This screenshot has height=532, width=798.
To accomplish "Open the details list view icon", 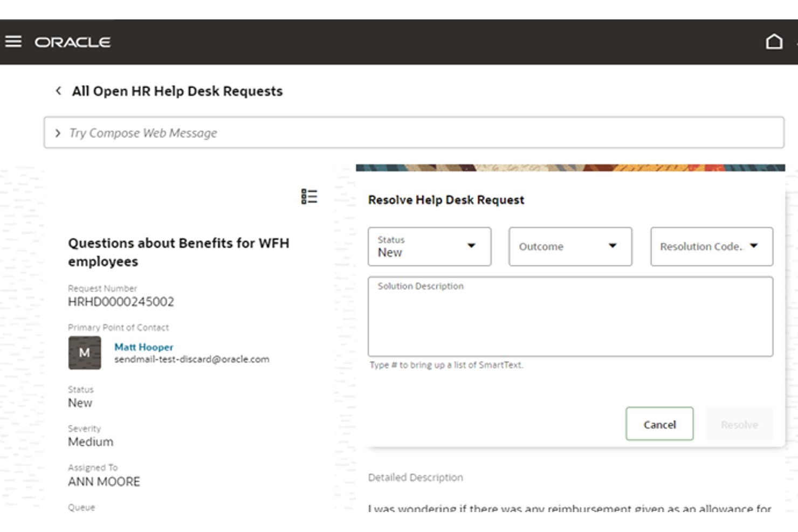I will [x=309, y=196].
